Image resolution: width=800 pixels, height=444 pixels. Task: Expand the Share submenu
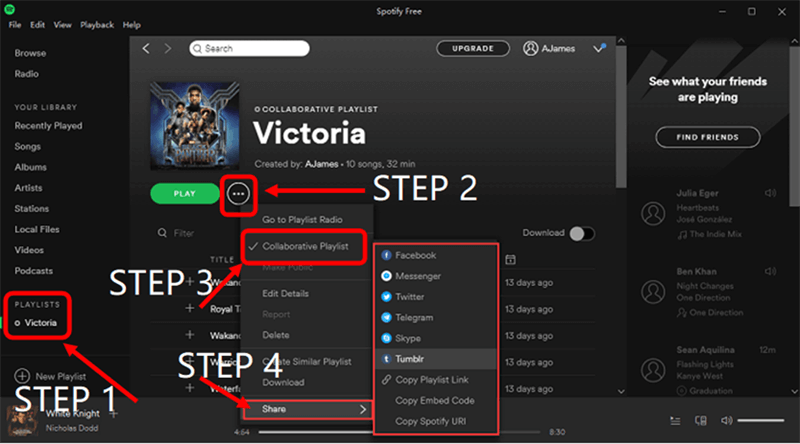[x=305, y=408]
